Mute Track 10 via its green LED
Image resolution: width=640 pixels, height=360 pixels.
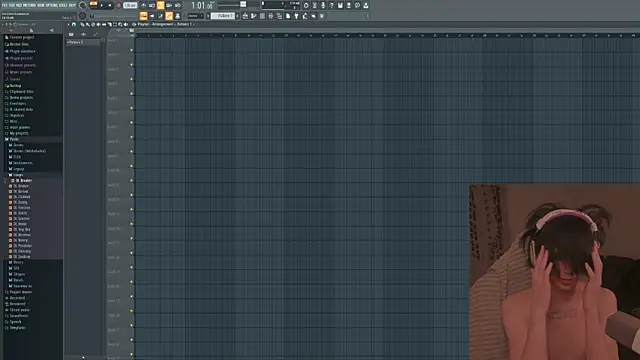pyautogui.click(x=131, y=180)
